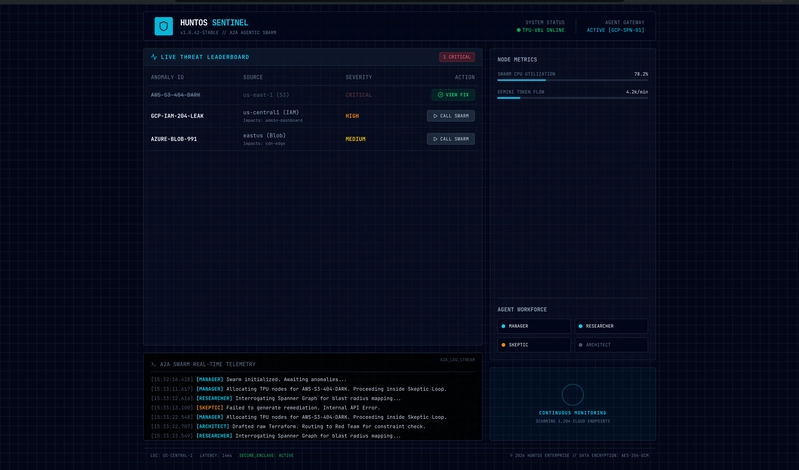Viewport: 799px width, 470px height.
Task: Call swarm for AZURE-BLOB-991
Action: pos(450,139)
